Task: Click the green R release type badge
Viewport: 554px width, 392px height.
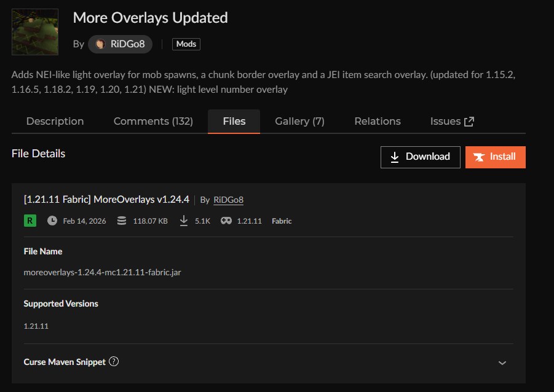Action: click(x=30, y=220)
